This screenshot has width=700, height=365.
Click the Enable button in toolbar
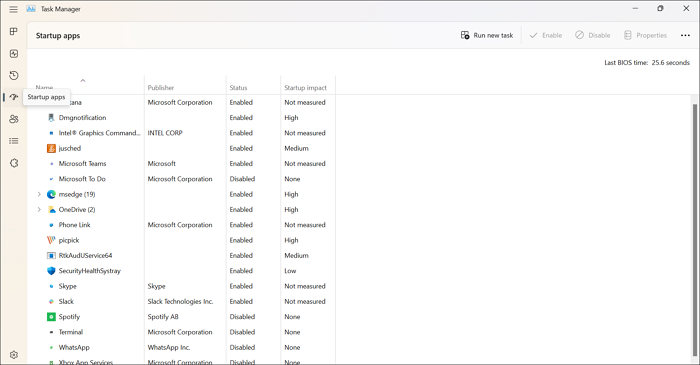(x=546, y=35)
